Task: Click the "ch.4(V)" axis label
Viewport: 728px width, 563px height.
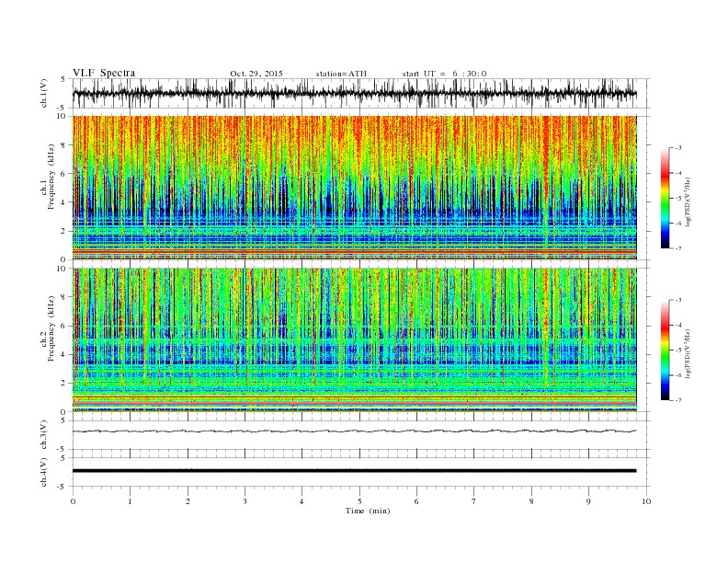Action: (x=44, y=472)
